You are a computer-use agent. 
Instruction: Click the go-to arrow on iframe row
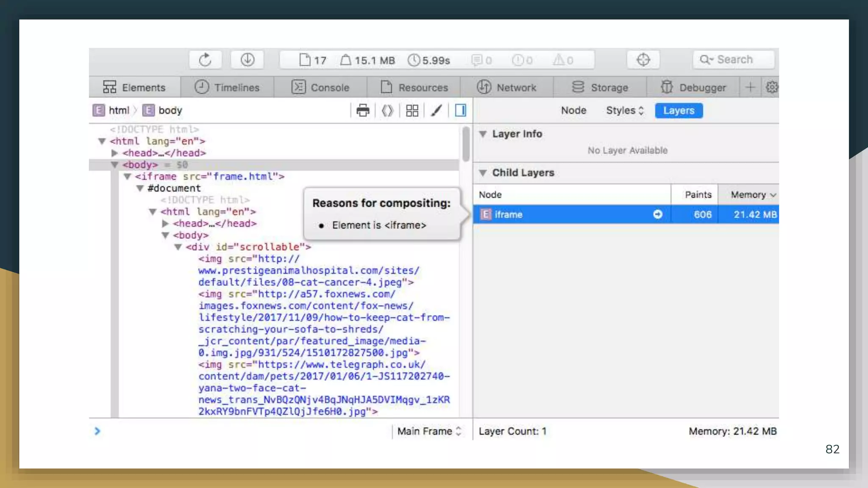pos(657,214)
